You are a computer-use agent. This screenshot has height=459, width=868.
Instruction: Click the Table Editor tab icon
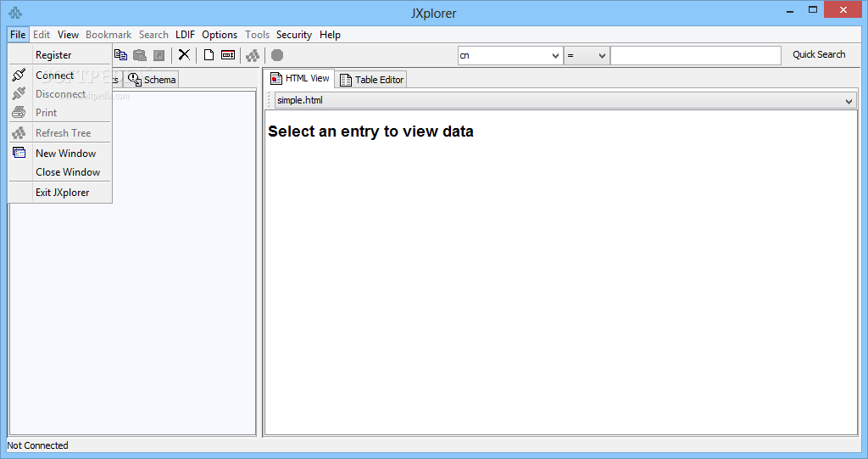tap(346, 80)
